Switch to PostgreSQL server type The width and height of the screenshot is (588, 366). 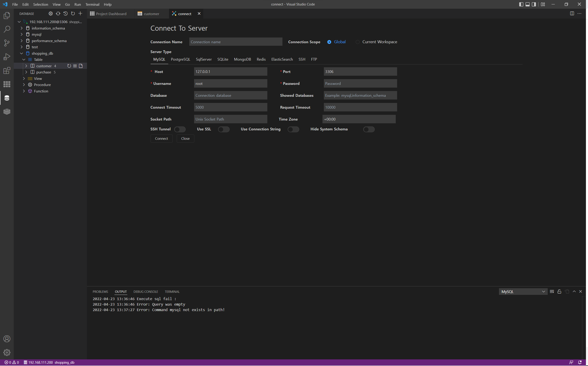[180, 59]
